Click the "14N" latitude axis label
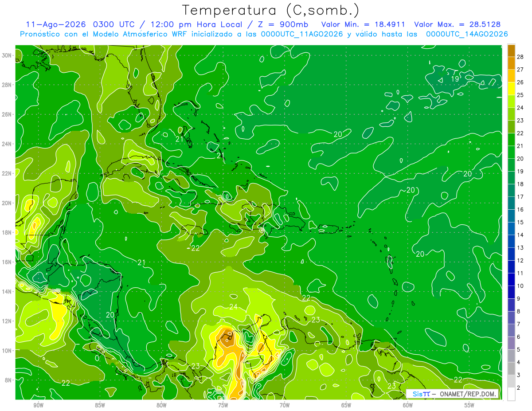The width and height of the screenshot is (532, 411). tap(7, 291)
